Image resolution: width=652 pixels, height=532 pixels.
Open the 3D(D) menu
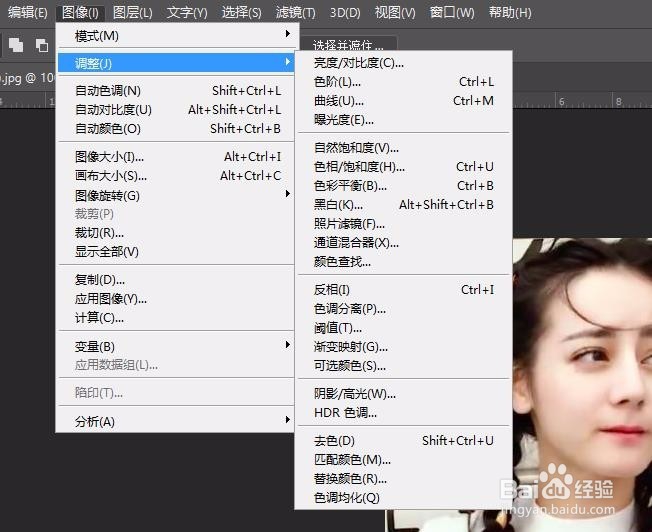[345, 12]
